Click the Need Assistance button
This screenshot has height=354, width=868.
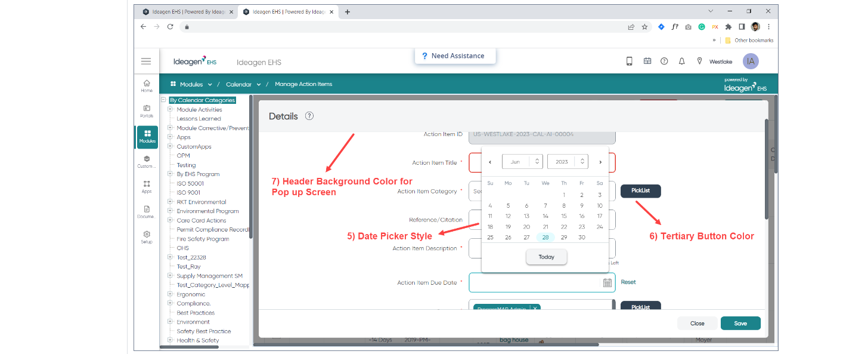[x=455, y=56]
